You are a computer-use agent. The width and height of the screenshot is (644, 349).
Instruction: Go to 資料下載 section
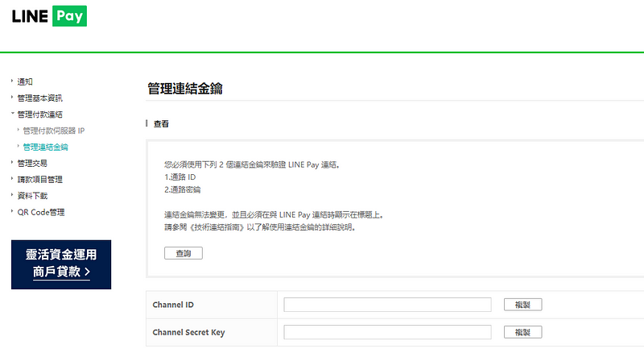(32, 196)
